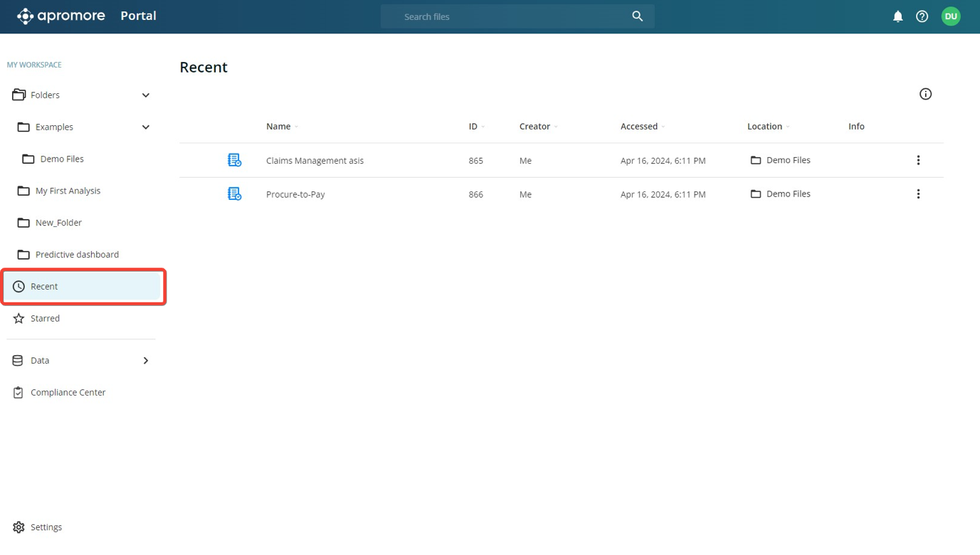Open Demo Files location link for Procure-to-Pay

pyautogui.click(x=788, y=194)
